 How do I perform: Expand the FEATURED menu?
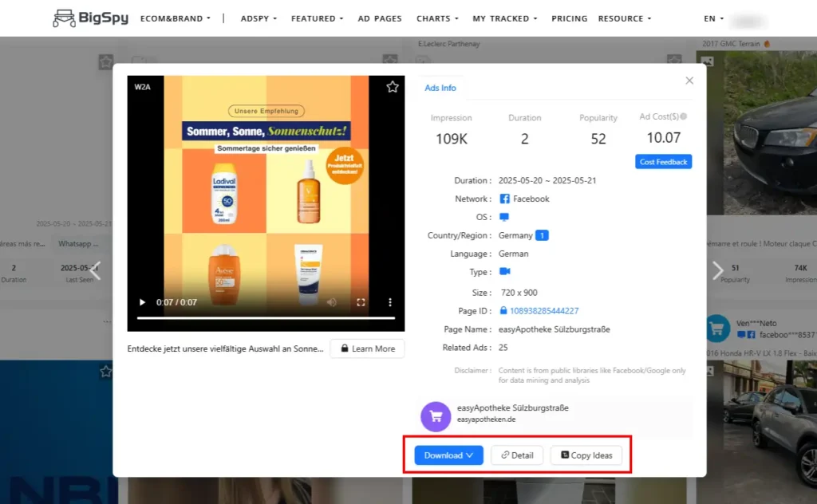point(318,18)
